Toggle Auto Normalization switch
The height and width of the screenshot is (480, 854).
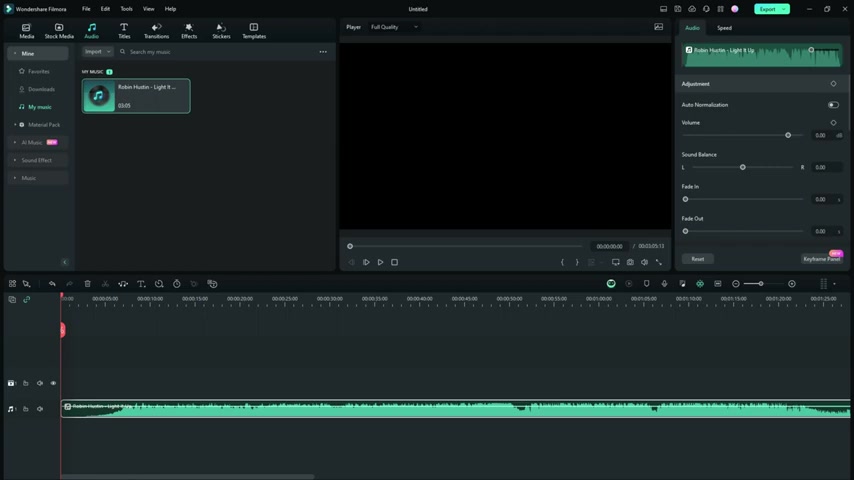pos(833,105)
